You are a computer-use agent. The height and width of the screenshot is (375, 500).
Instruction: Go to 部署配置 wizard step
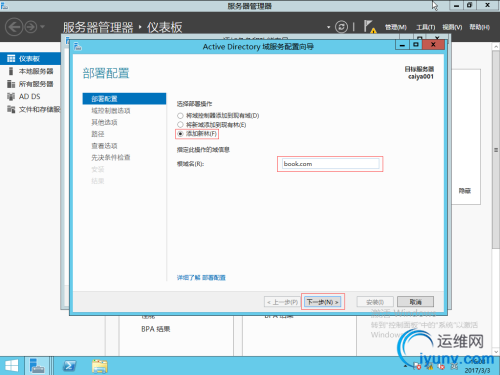click(x=124, y=99)
